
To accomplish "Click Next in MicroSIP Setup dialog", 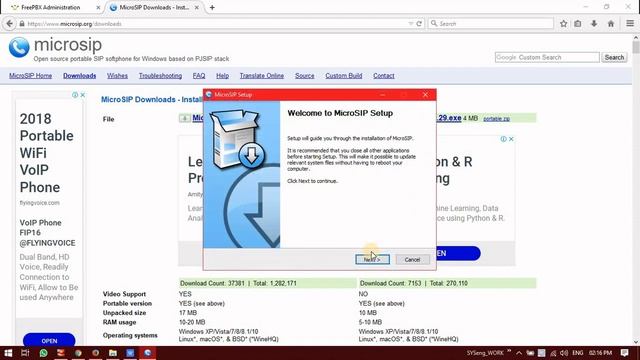I will [x=372, y=260].
